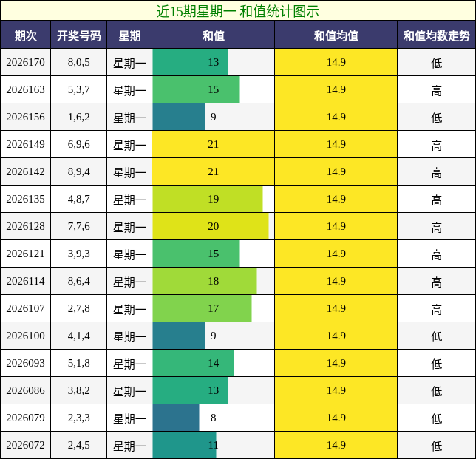The height and width of the screenshot is (459, 476).
Task: Click the 高 trend in row 2026163
Action: [437, 90]
